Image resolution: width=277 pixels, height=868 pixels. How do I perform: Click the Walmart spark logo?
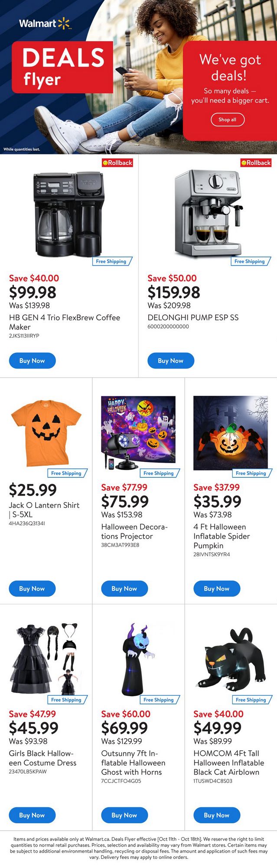(64, 23)
